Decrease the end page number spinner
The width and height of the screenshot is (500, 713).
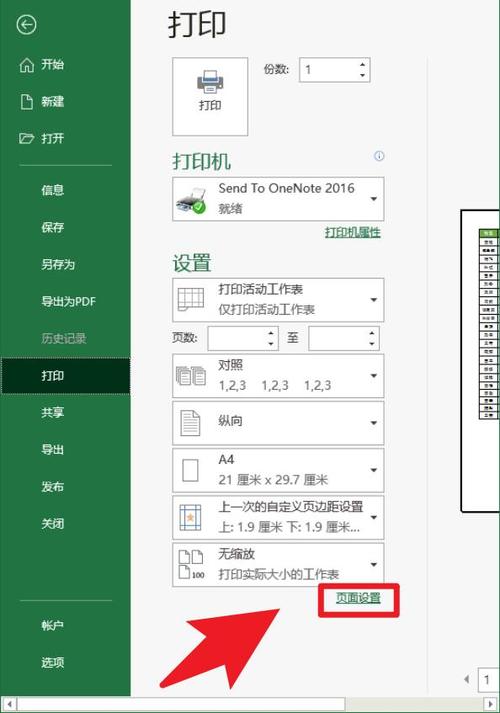pyautogui.click(x=372, y=344)
